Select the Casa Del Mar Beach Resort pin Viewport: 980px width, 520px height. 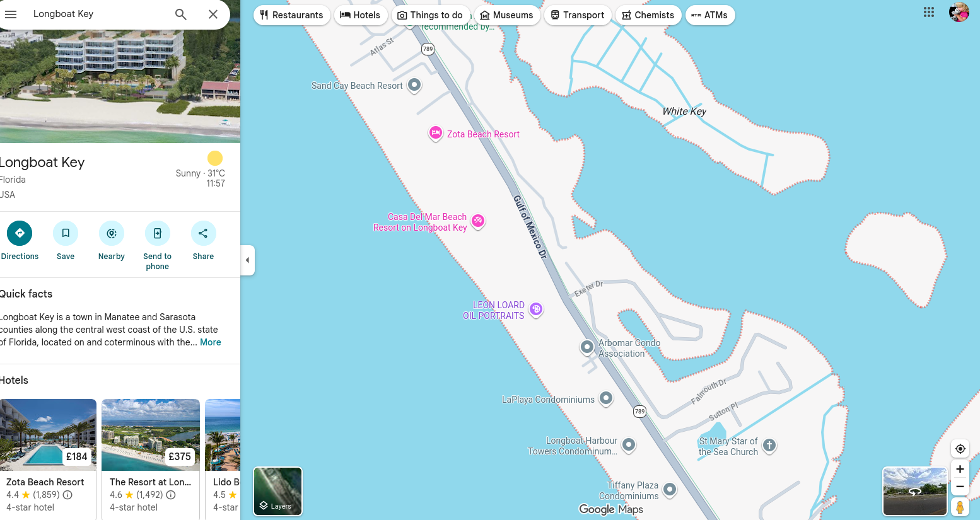[x=479, y=221]
